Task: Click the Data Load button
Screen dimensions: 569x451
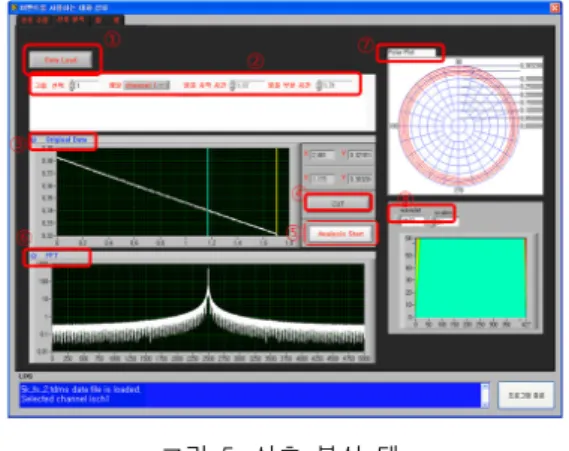Action: click(x=60, y=60)
